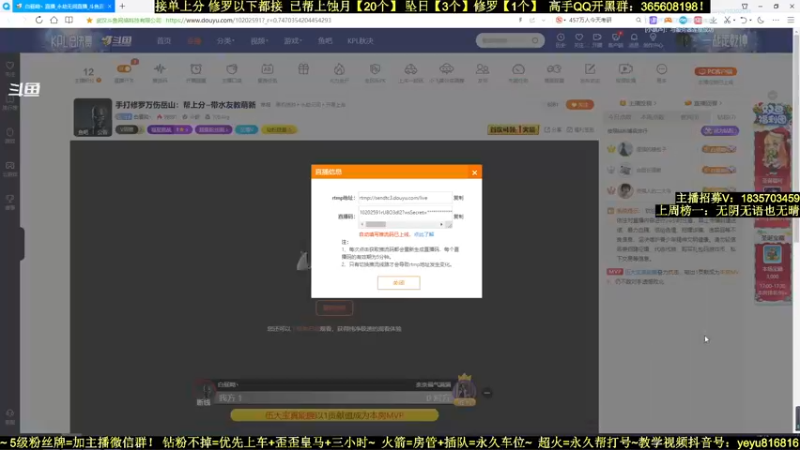Expand the 游戏 nav dropdown
The width and height of the screenshot is (800, 450).
293,41
